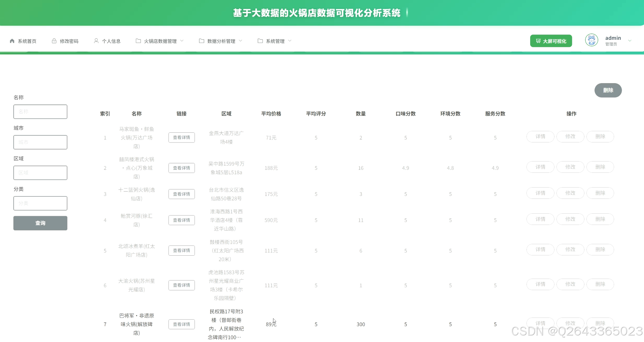644x342 pixels.
Task: Click the person icon for 个人信息
Action: [96, 41]
